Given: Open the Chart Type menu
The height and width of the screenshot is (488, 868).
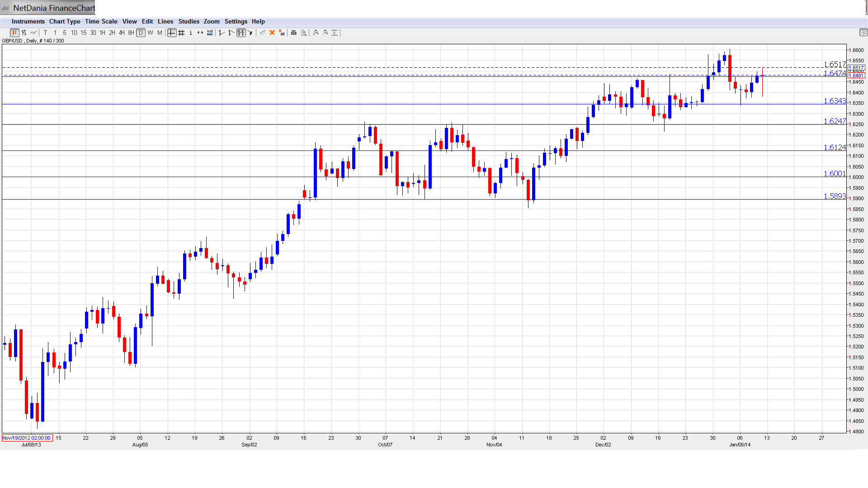Looking at the screenshot, I should [x=65, y=21].
